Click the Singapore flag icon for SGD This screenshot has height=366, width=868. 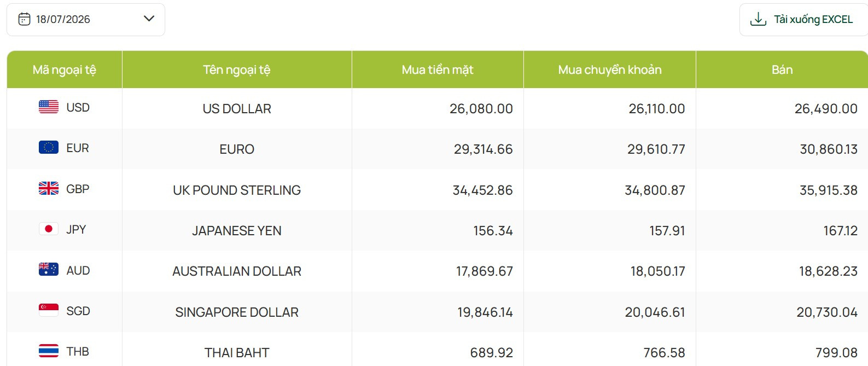(x=49, y=310)
